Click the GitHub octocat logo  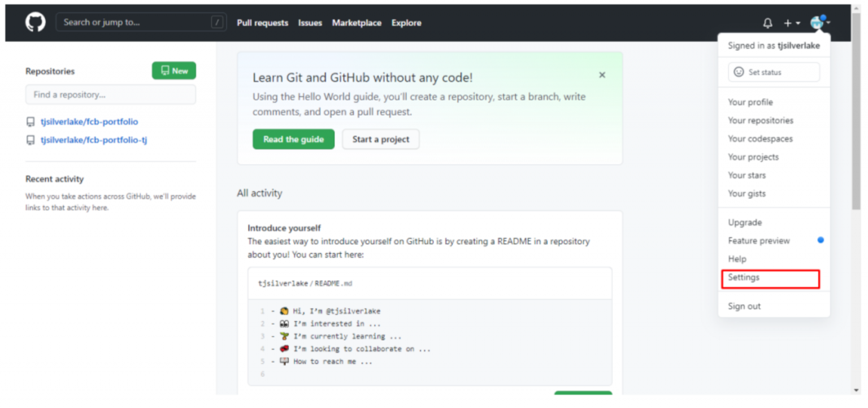click(34, 22)
